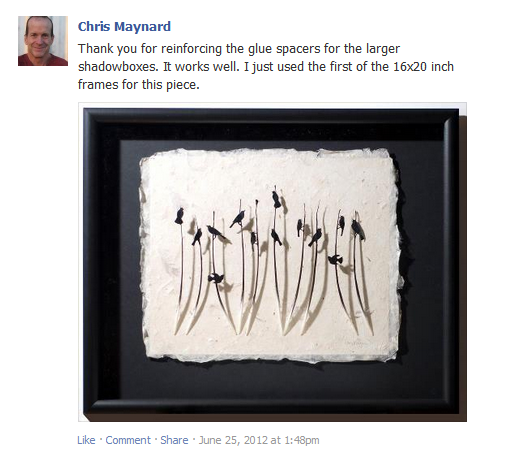Click the highest perched bird in the artwork
Screen dimensions: 531x461
(276, 199)
